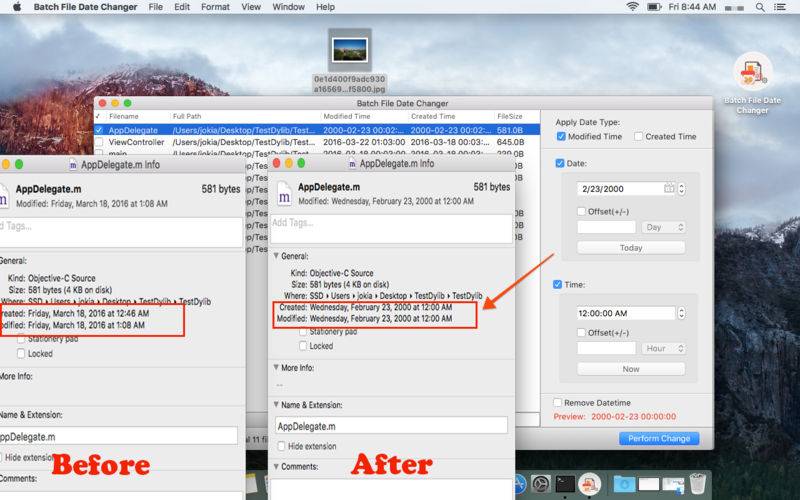Open Terminal in the dock
Viewport: 800px width, 500px height.
565,483
